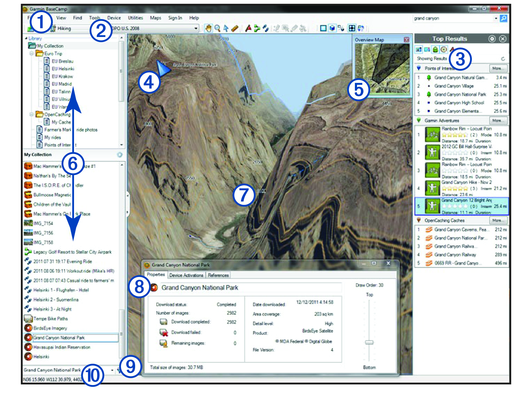Collapse the Euro Trip folder

pos(31,54)
